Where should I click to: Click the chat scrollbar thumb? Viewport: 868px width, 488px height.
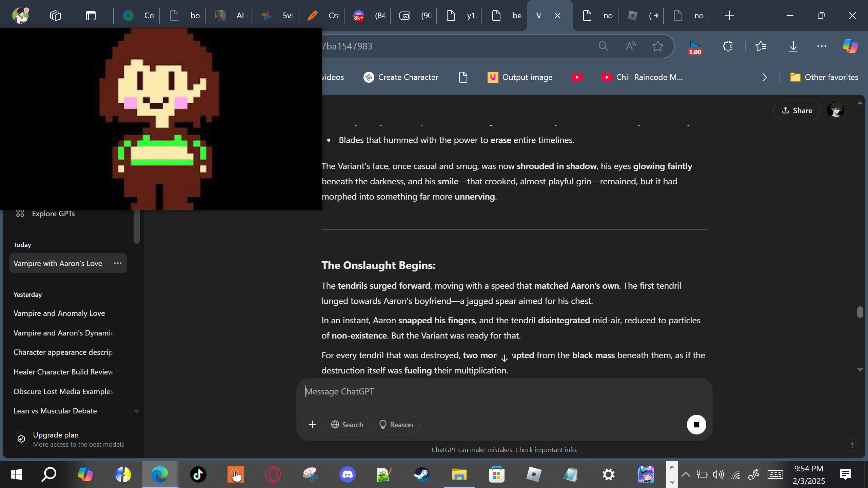pyautogui.click(x=860, y=312)
